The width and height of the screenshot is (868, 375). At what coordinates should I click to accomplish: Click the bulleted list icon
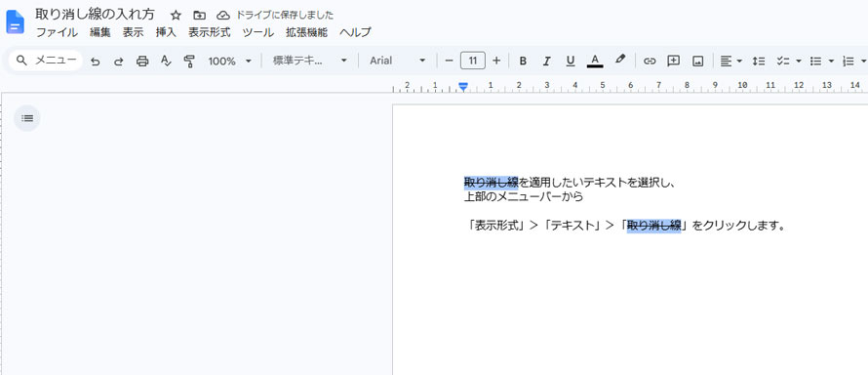[x=815, y=61]
